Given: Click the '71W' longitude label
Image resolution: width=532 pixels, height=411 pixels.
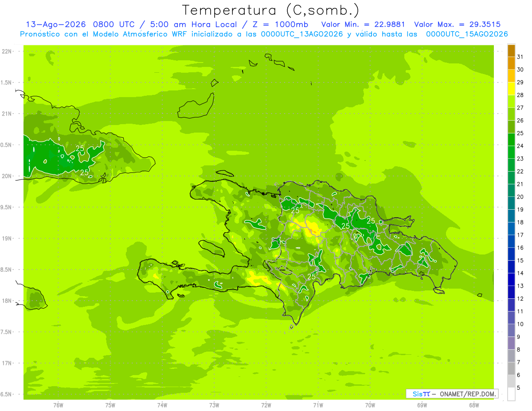Looking at the screenshot, I should 318,405.
